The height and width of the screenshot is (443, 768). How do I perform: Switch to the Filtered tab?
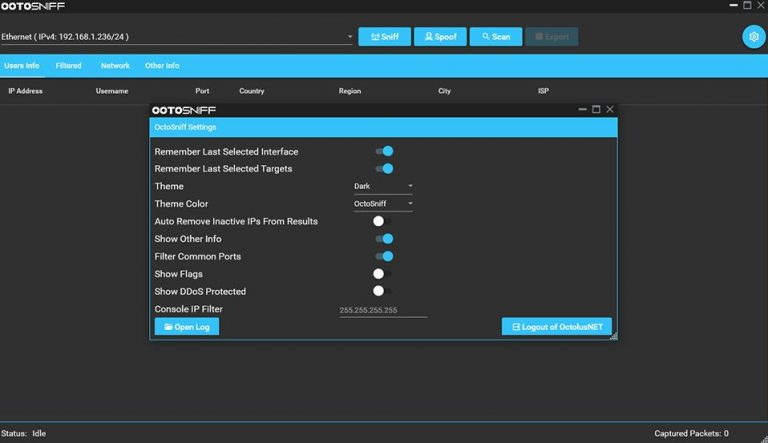[x=69, y=66]
